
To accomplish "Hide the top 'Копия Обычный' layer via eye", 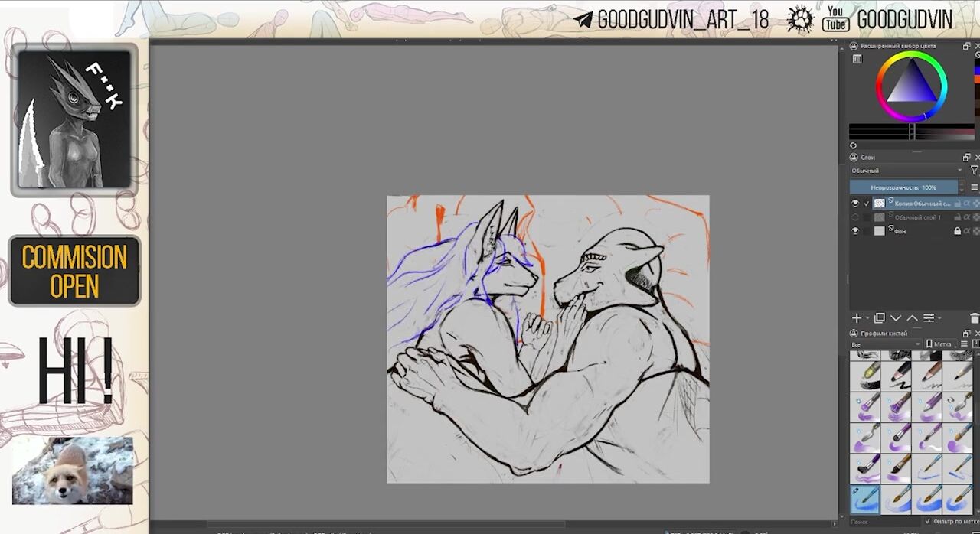I will [855, 204].
